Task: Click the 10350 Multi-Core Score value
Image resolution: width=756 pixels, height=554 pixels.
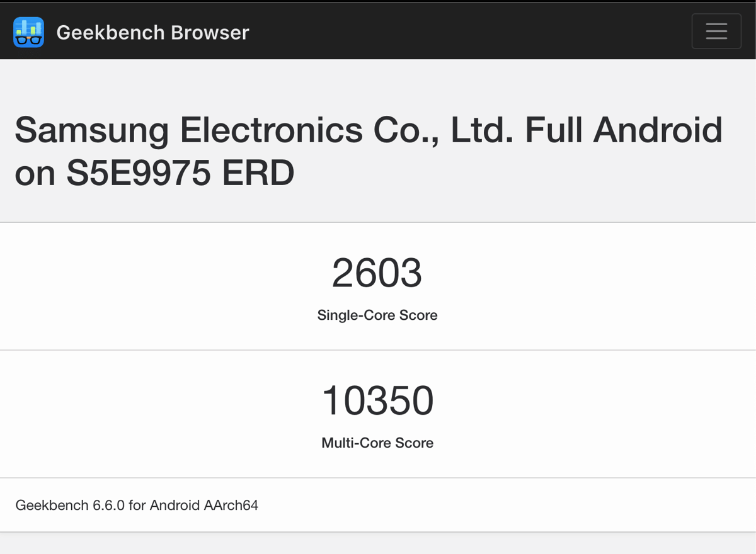Action: (377, 399)
